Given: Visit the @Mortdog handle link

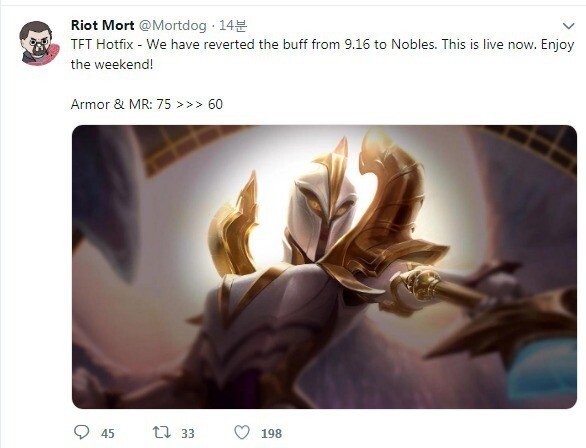Looking at the screenshot, I should pos(173,26).
